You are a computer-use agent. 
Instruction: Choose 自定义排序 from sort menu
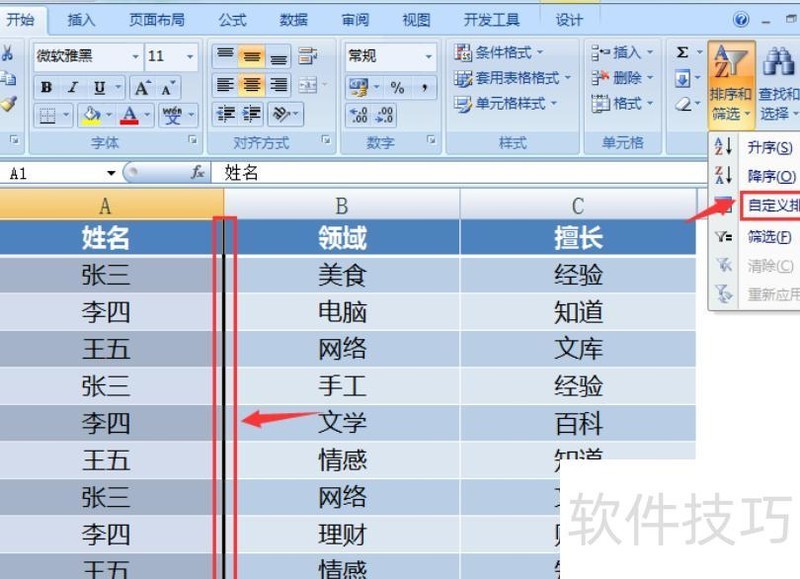coord(770,206)
